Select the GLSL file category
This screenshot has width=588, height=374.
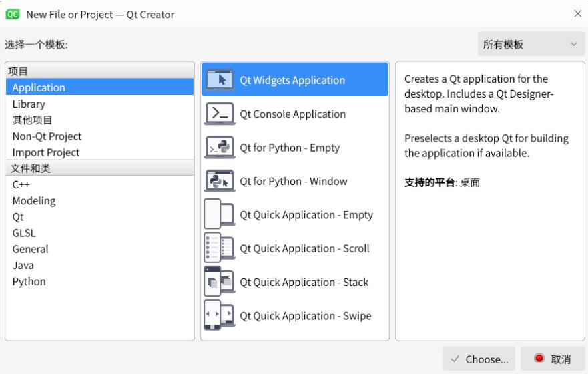pos(24,233)
